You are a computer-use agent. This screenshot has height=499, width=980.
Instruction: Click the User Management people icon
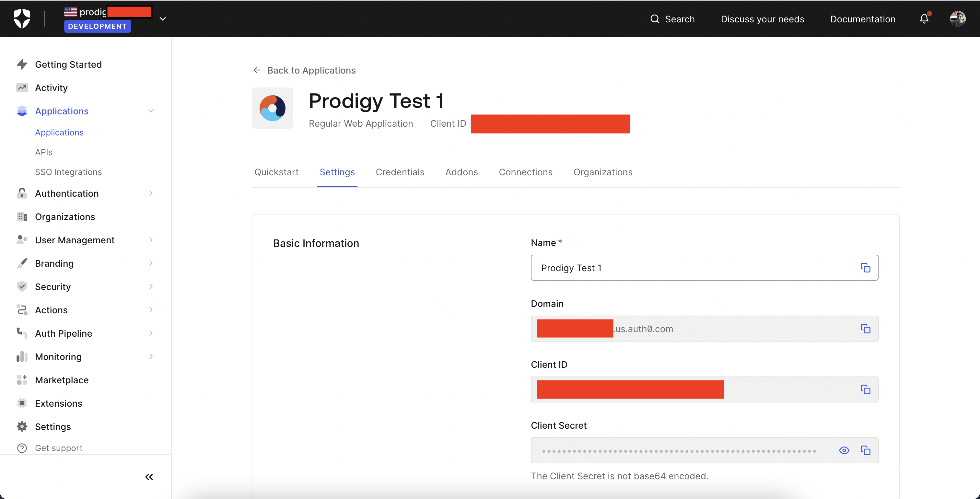point(22,239)
